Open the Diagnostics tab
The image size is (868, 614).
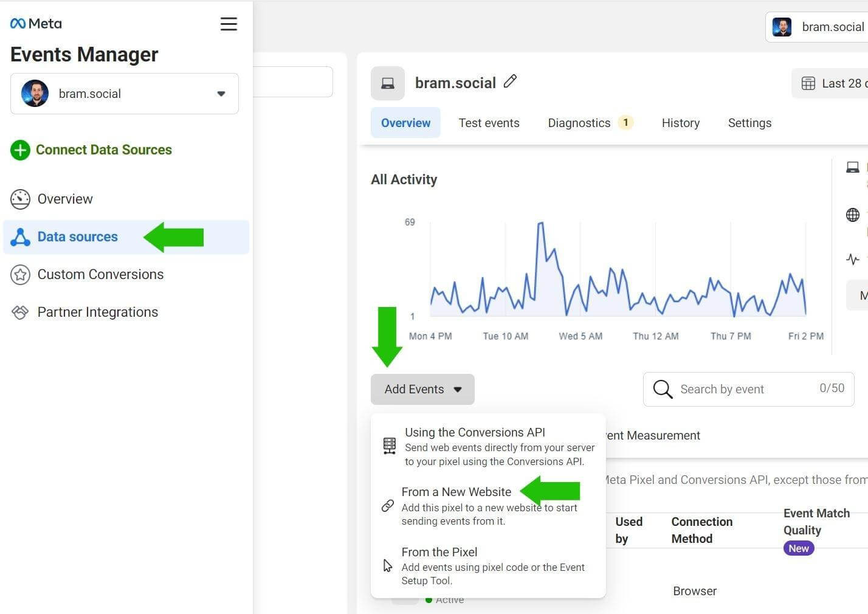pyautogui.click(x=579, y=123)
